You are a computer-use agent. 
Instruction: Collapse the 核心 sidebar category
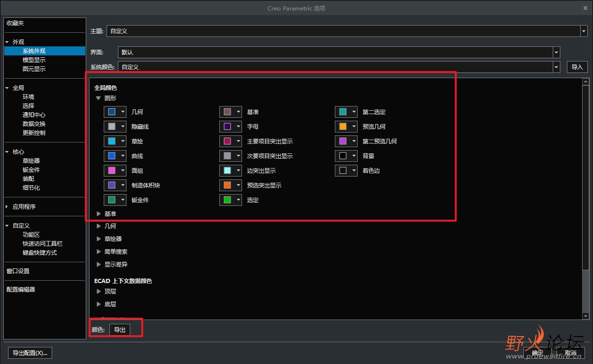tap(7, 152)
